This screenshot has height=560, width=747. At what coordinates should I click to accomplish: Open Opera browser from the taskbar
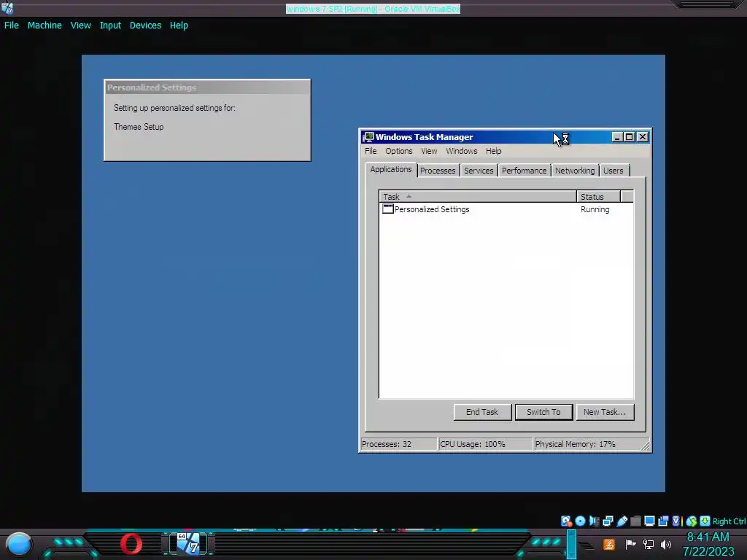click(131, 544)
